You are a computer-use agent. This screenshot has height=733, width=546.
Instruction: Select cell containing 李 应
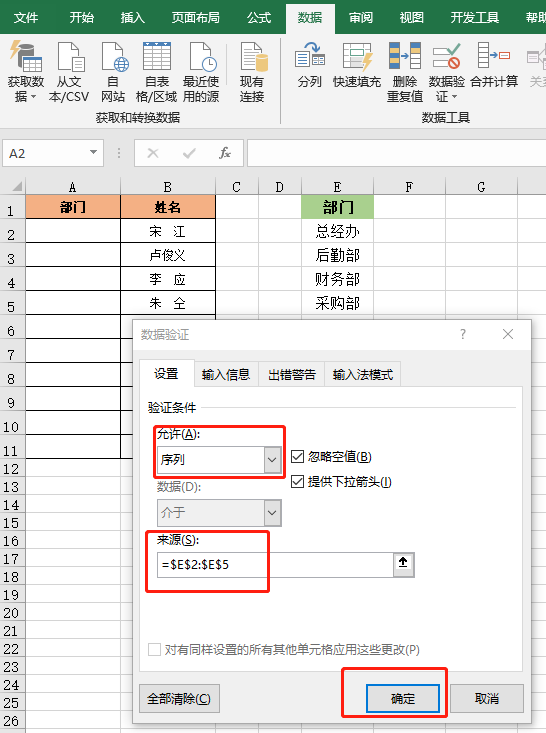click(x=167, y=279)
